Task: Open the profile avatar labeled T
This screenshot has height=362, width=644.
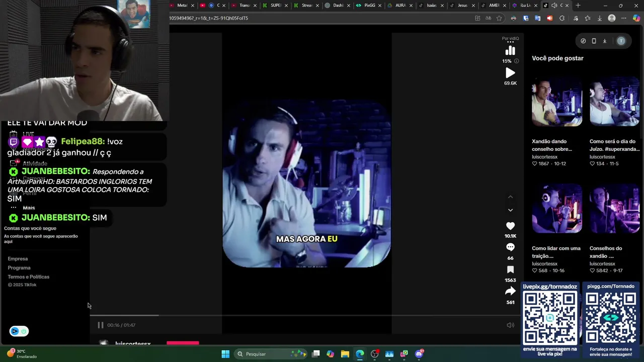Action: [x=621, y=41]
